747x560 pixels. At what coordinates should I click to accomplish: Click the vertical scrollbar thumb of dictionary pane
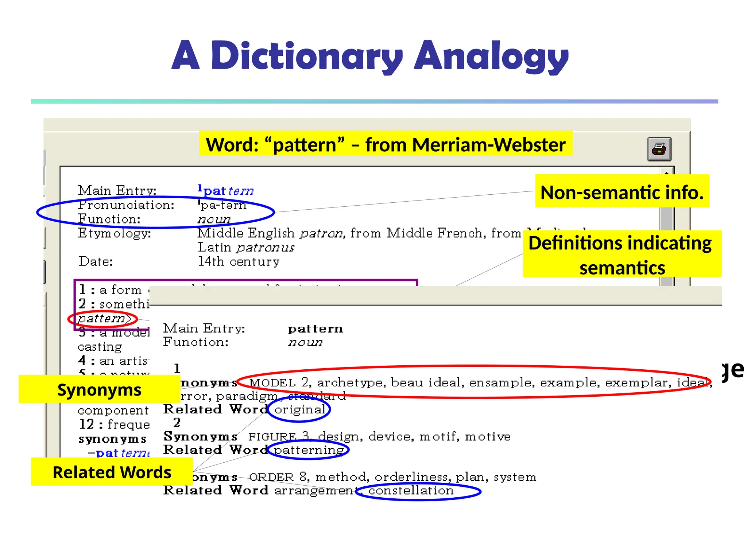click(667, 219)
